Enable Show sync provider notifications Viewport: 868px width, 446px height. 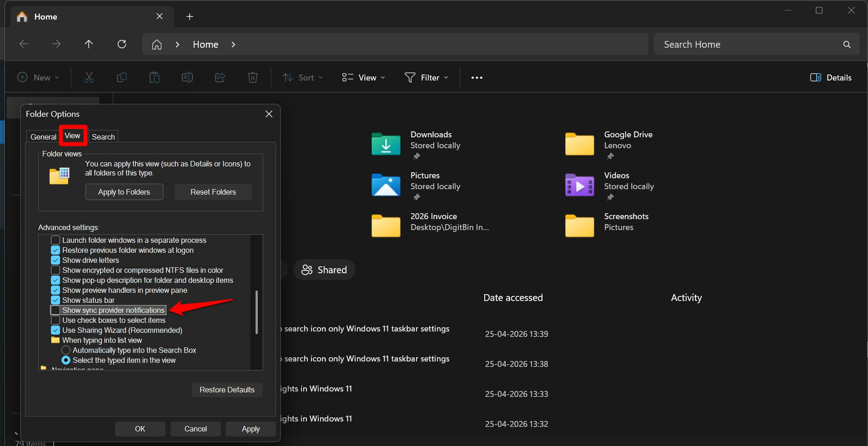pos(55,310)
